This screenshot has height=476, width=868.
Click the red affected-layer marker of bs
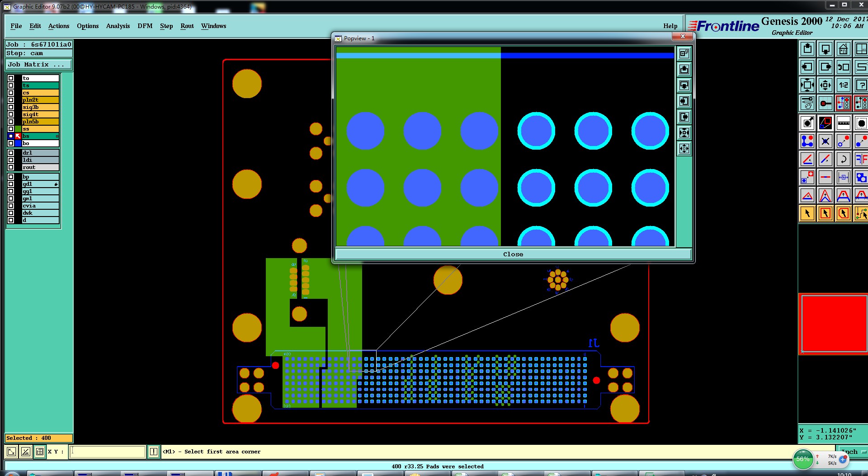pyautogui.click(x=18, y=136)
